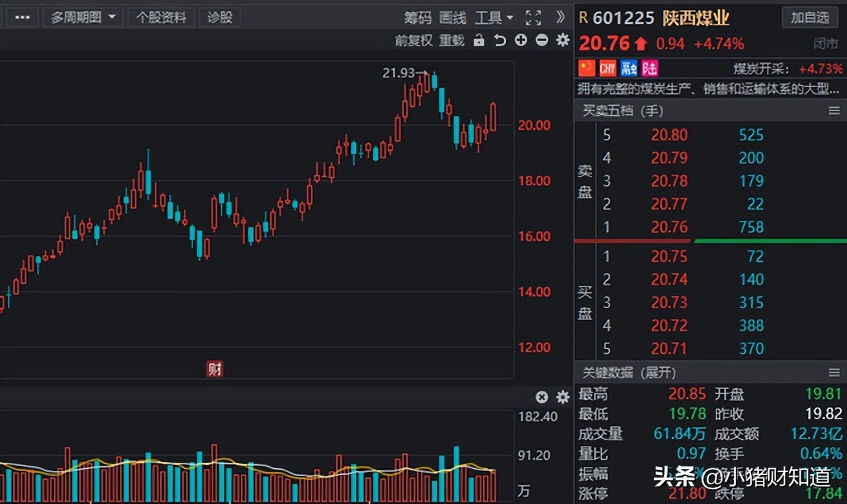Click the sell-1 row at 20.76

point(701,227)
